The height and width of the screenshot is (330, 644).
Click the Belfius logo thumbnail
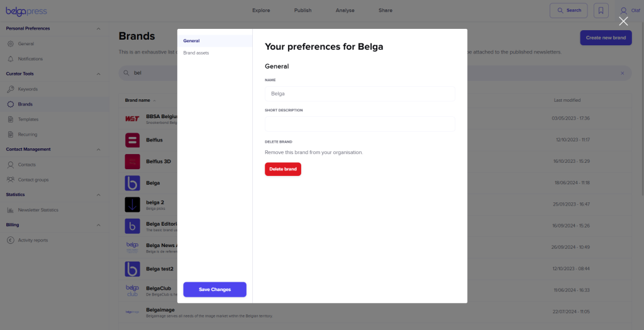click(x=132, y=140)
